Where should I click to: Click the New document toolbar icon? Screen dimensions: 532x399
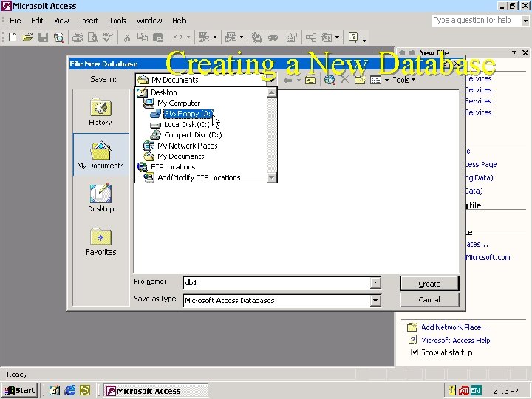(13, 37)
